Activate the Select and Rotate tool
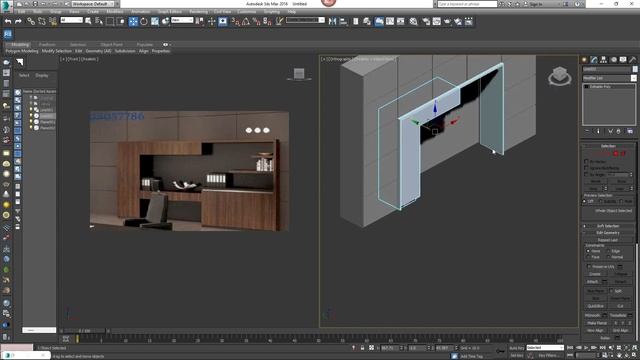The height and width of the screenshot is (360, 640). click(144, 21)
